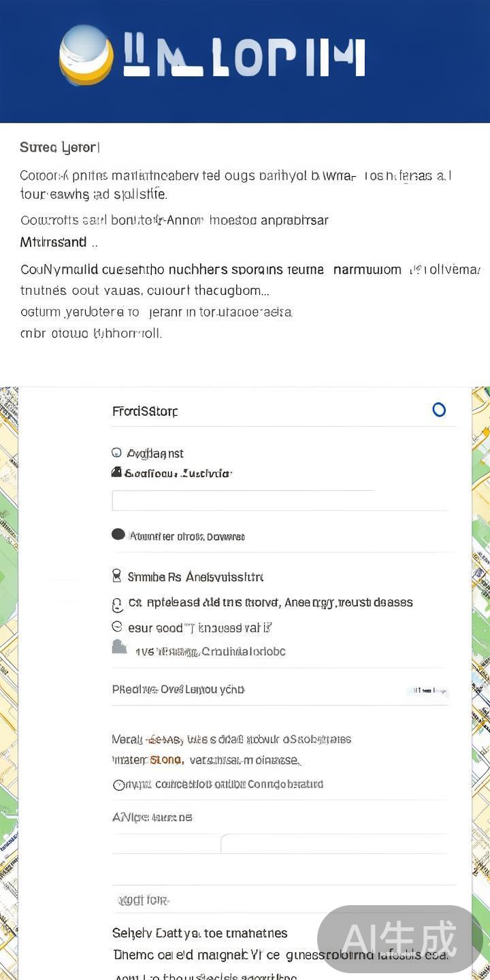Click the header logo title text

[x=244, y=57]
